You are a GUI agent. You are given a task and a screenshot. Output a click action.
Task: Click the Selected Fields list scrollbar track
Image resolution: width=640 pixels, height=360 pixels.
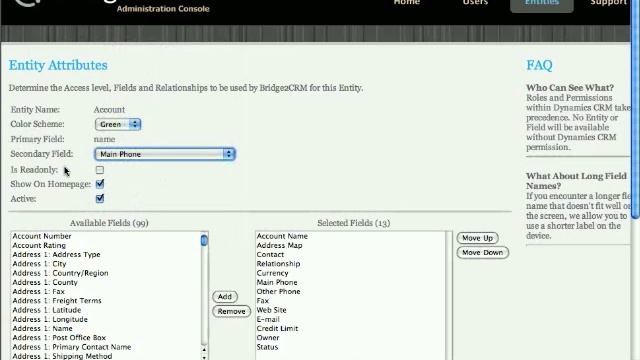click(449, 296)
